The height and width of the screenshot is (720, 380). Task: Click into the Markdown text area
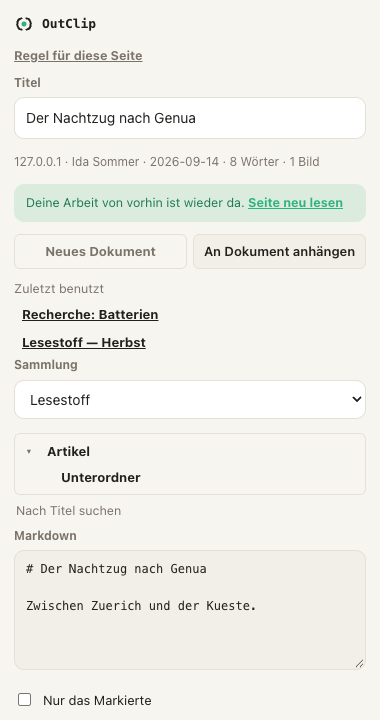pos(190,610)
